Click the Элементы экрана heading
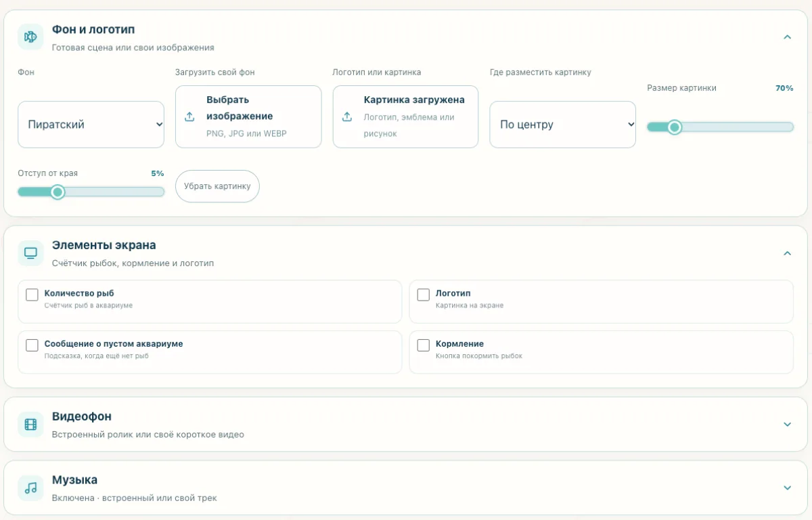The image size is (812, 520). pos(104,245)
